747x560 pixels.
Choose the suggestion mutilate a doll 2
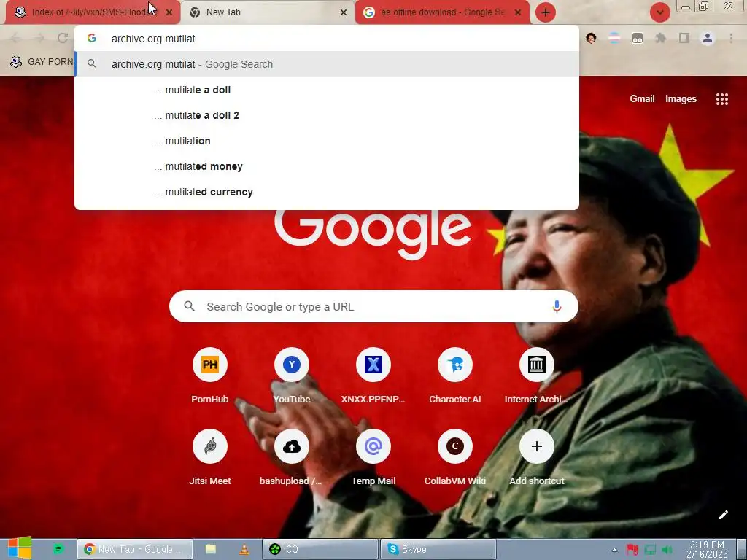click(x=327, y=115)
